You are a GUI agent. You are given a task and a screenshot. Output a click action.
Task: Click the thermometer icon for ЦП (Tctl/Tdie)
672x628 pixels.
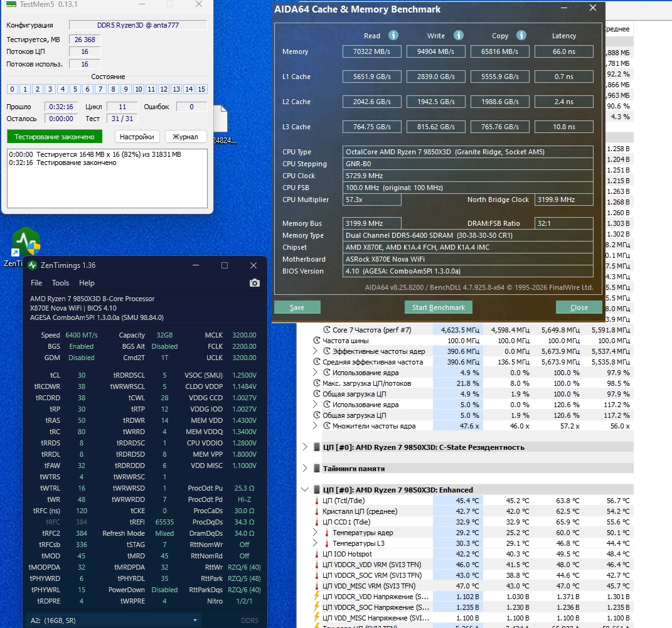317,501
